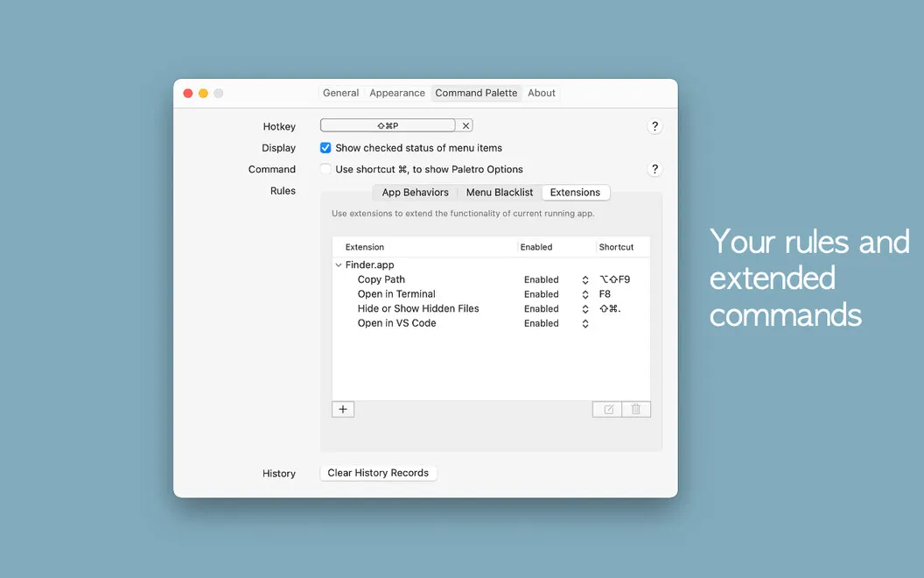Viewport: 924px width, 578px height.
Task: Select the Copy Path extension row
Action: click(x=492, y=279)
